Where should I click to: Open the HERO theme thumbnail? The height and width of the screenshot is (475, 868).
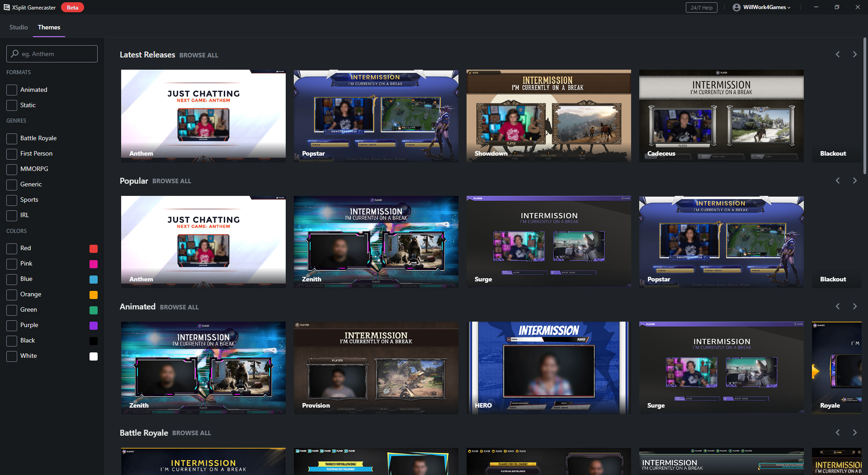(x=549, y=368)
